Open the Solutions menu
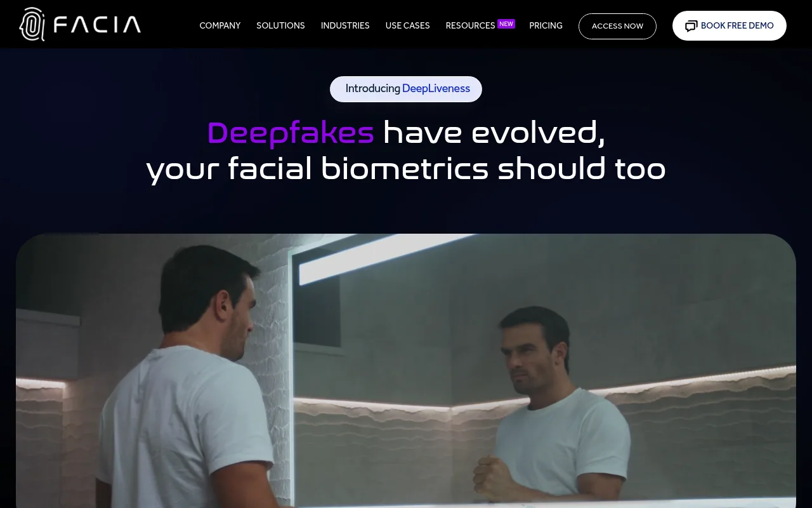Screen dimensions: 812x508 point(280,25)
